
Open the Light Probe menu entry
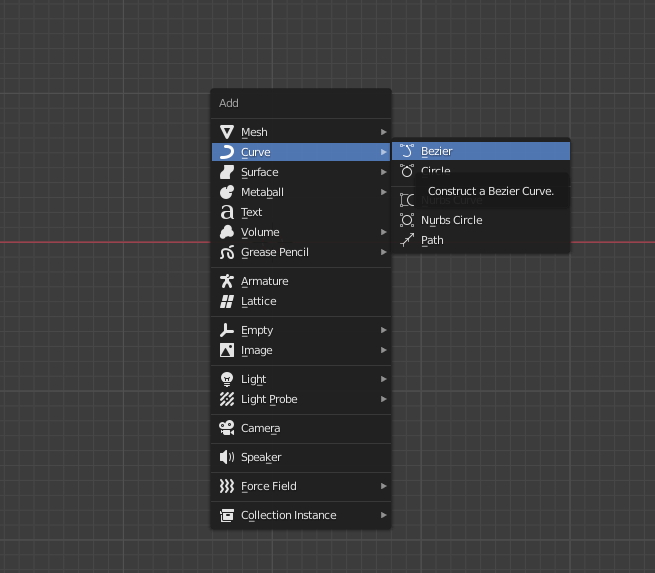(301, 399)
